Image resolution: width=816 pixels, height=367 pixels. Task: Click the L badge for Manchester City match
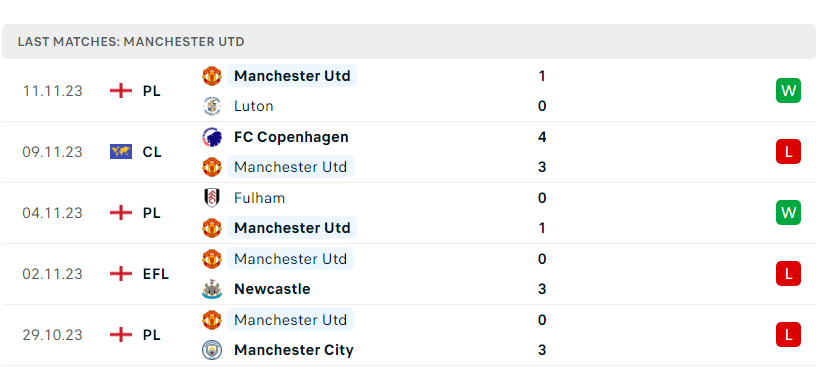788,335
